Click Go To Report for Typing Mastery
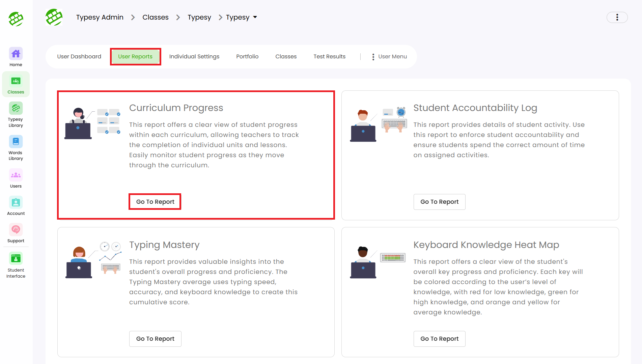The width and height of the screenshot is (642, 364). coord(155,339)
